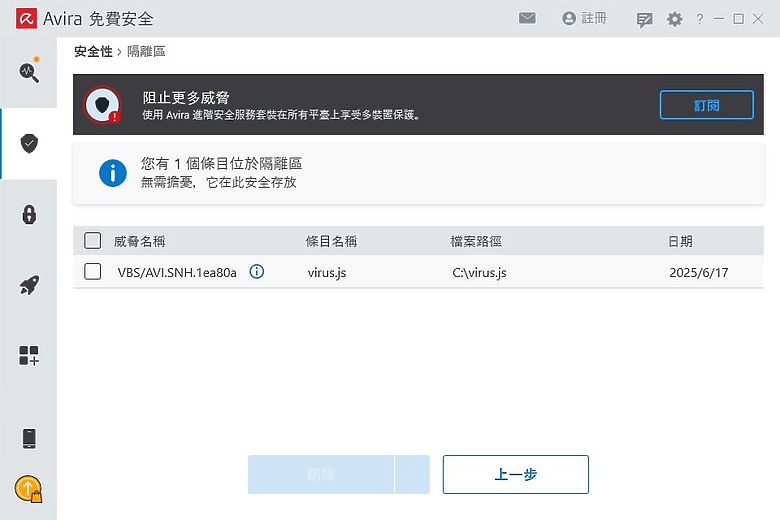This screenshot has height=520, width=780.
Task: Open the settings gear icon
Action: click(675, 19)
